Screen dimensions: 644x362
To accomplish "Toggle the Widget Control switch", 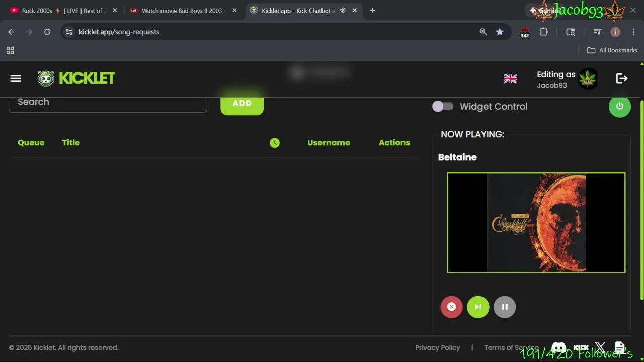I will click(443, 106).
